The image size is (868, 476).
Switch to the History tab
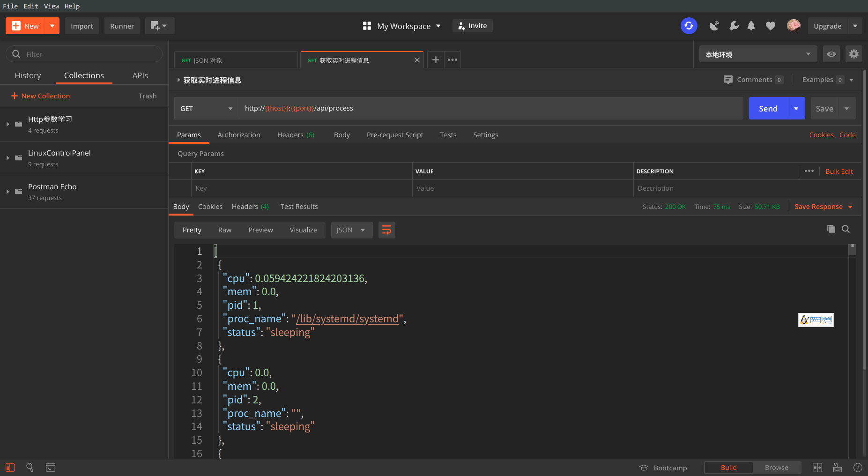[28, 75]
